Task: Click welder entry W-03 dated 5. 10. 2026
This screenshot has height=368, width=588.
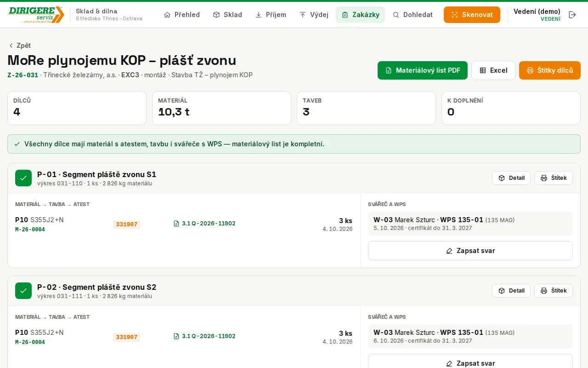Action: pyautogui.click(x=470, y=224)
